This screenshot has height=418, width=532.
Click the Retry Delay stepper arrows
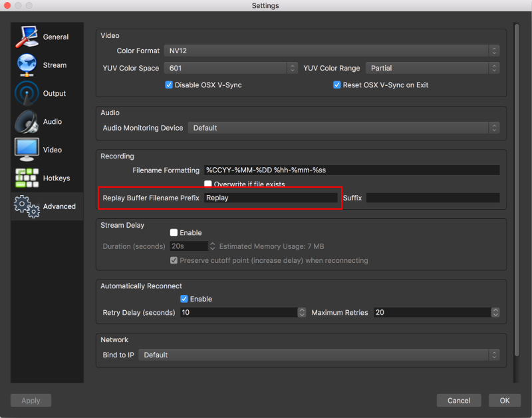point(302,312)
